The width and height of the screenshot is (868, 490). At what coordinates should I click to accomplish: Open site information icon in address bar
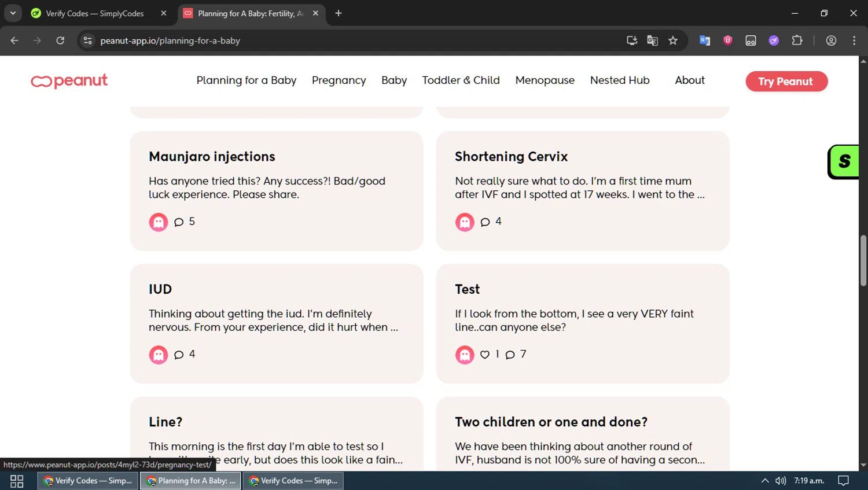click(87, 40)
